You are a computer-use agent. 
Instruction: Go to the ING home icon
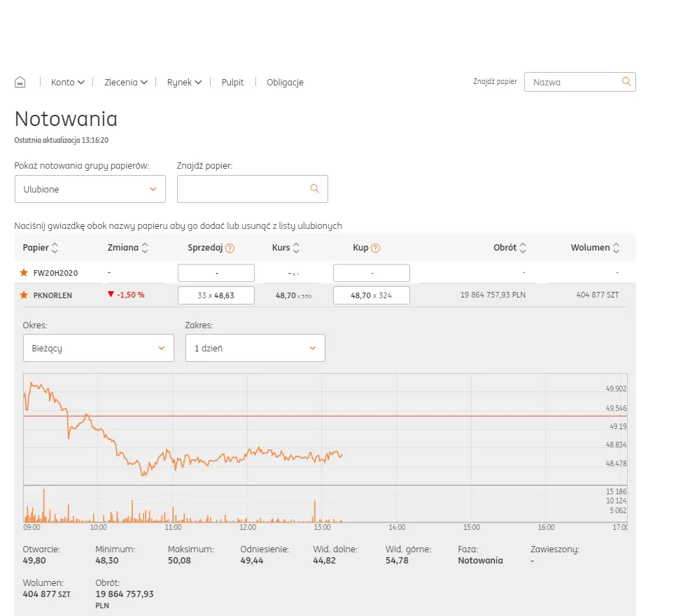click(20, 82)
